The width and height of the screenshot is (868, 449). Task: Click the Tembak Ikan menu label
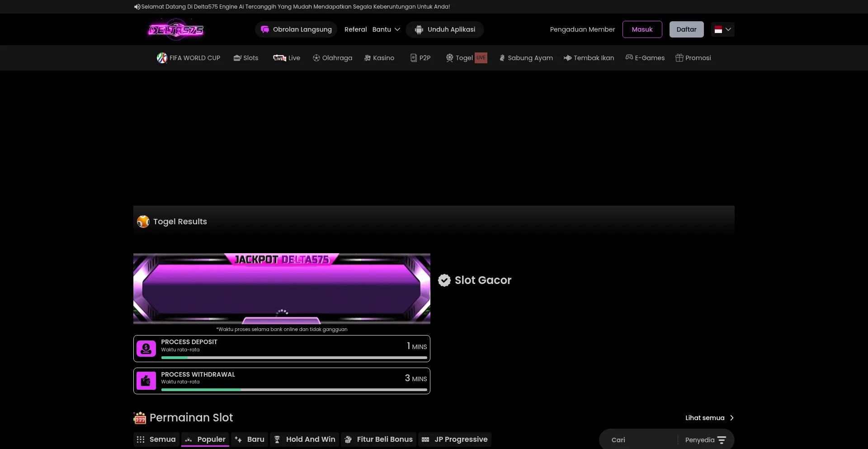coord(594,58)
